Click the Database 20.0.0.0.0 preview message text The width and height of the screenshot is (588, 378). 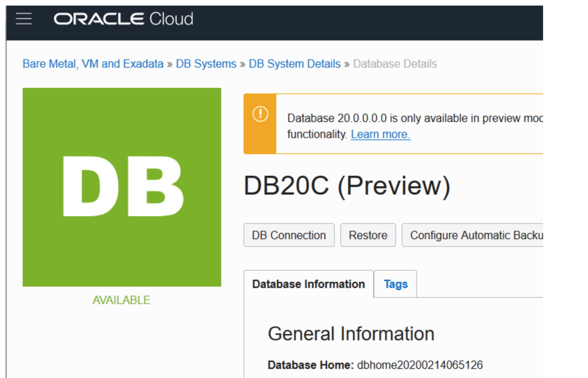coord(415,126)
